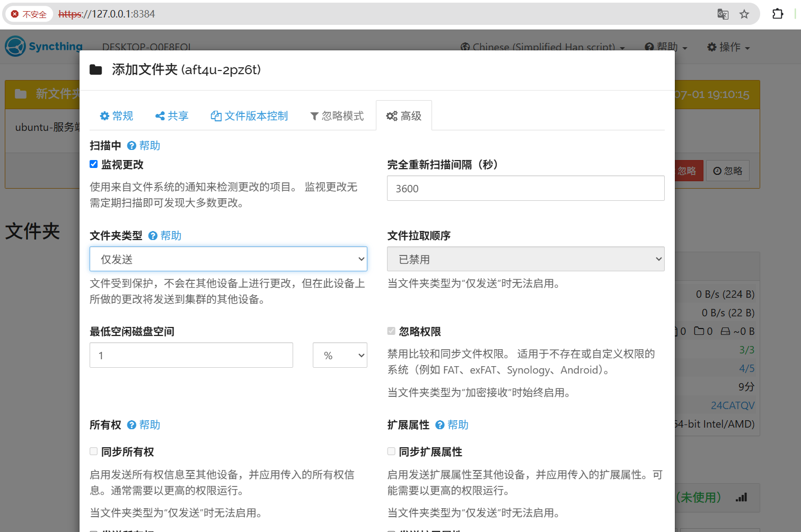801x532 pixels.
Task: Switch to the 忽略模式 tab
Action: (x=337, y=116)
